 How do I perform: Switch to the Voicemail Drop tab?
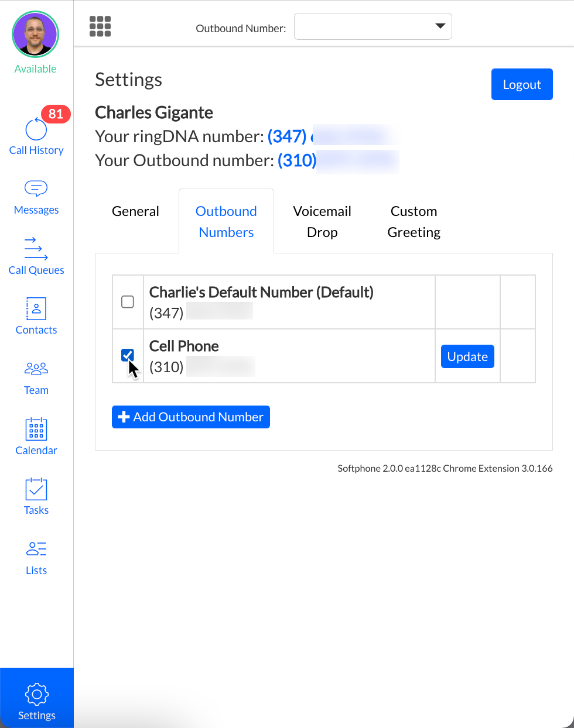(x=322, y=221)
